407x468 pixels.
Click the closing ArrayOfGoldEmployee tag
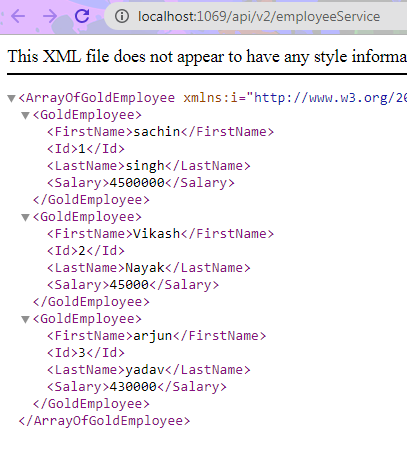pyautogui.click(x=104, y=421)
